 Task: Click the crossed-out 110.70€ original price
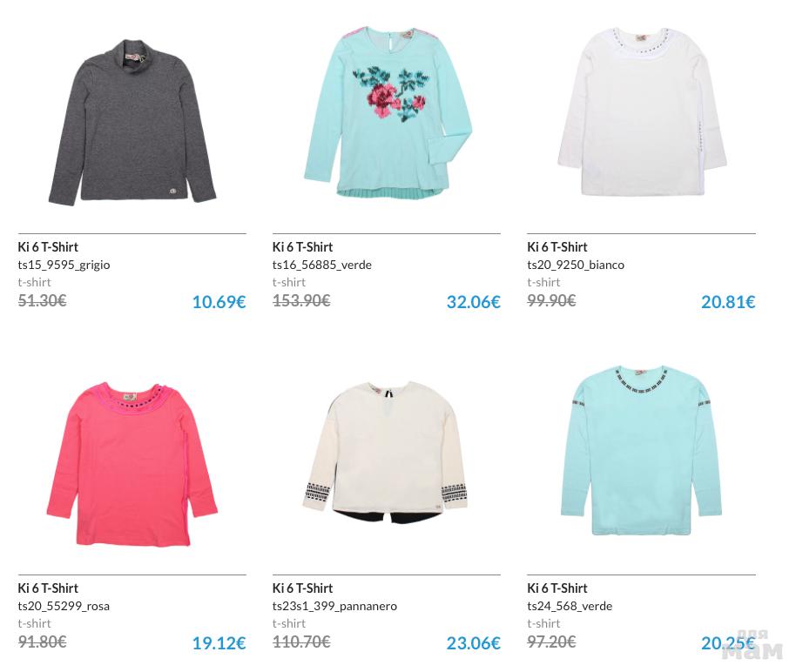coord(301,642)
